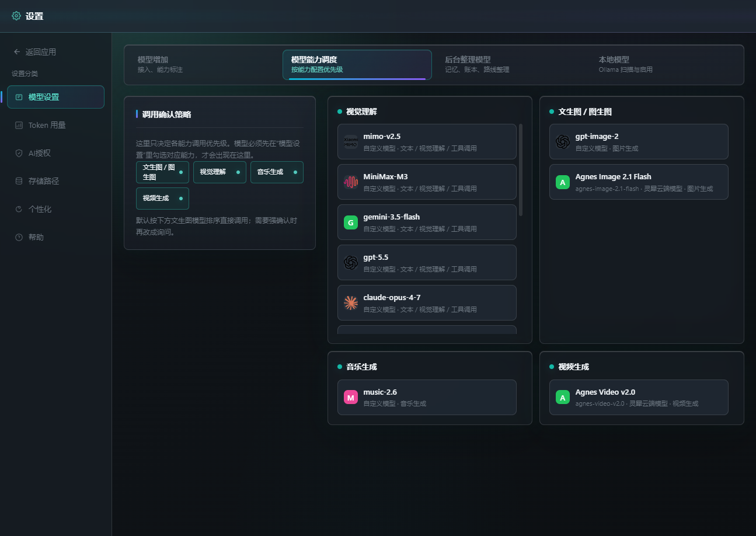Click the green A icon for Agnes Video

pos(563,398)
